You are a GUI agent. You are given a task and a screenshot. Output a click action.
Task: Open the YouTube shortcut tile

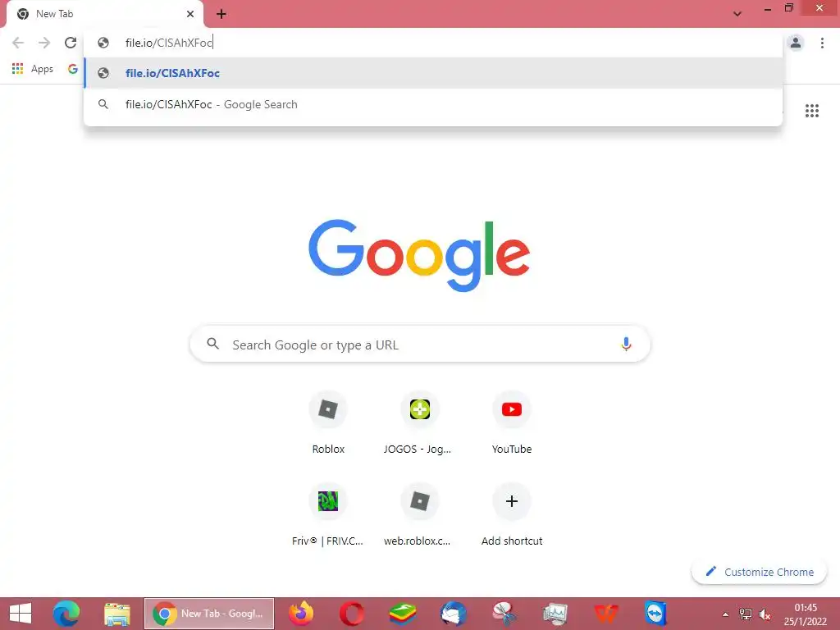[512, 423]
